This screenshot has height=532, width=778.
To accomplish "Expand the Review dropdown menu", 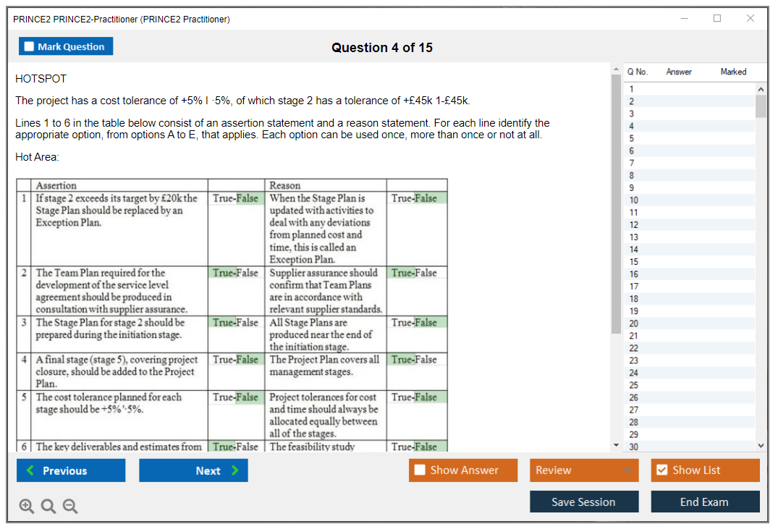I will pos(584,470).
